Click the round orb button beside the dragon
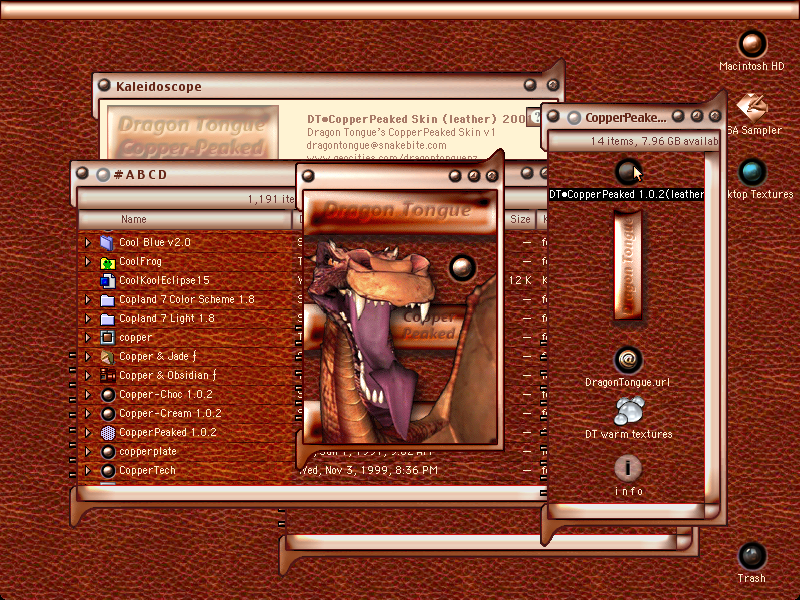 [x=462, y=267]
